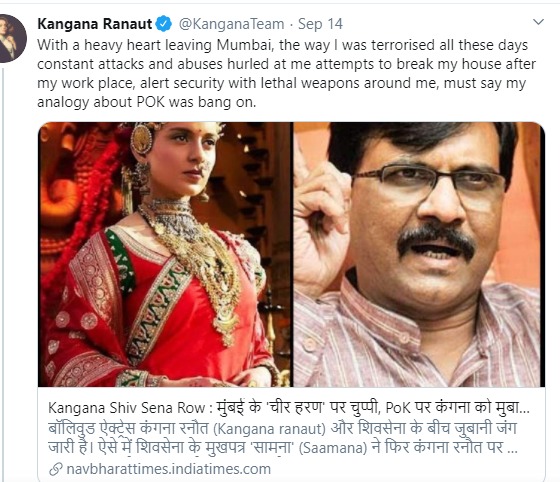
Task: Click the tweet line about lethal weapons
Action: (x=281, y=83)
